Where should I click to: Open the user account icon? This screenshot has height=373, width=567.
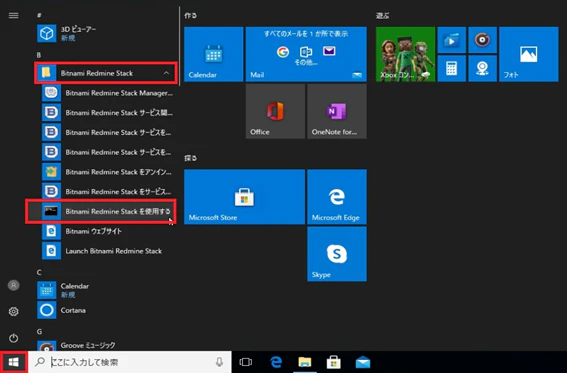13,285
